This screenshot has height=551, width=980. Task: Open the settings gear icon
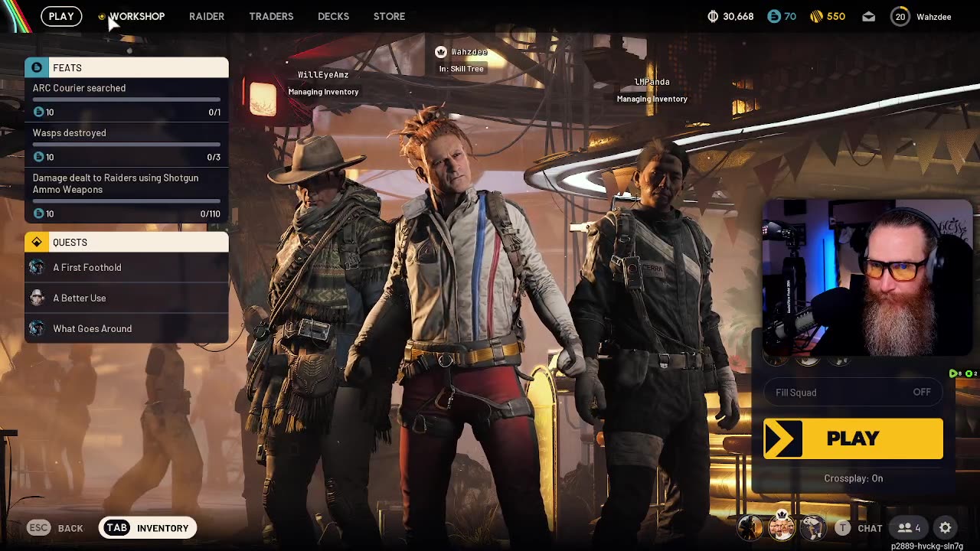(x=946, y=528)
